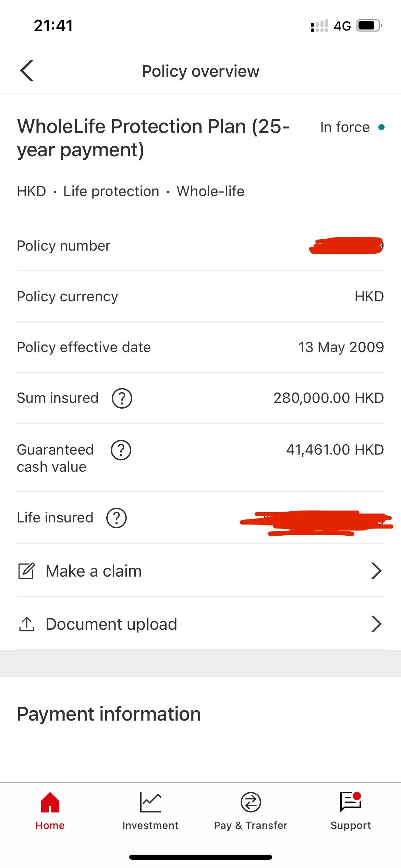The image size is (401, 868).
Task: Select the Document upload link
Action: click(200, 624)
